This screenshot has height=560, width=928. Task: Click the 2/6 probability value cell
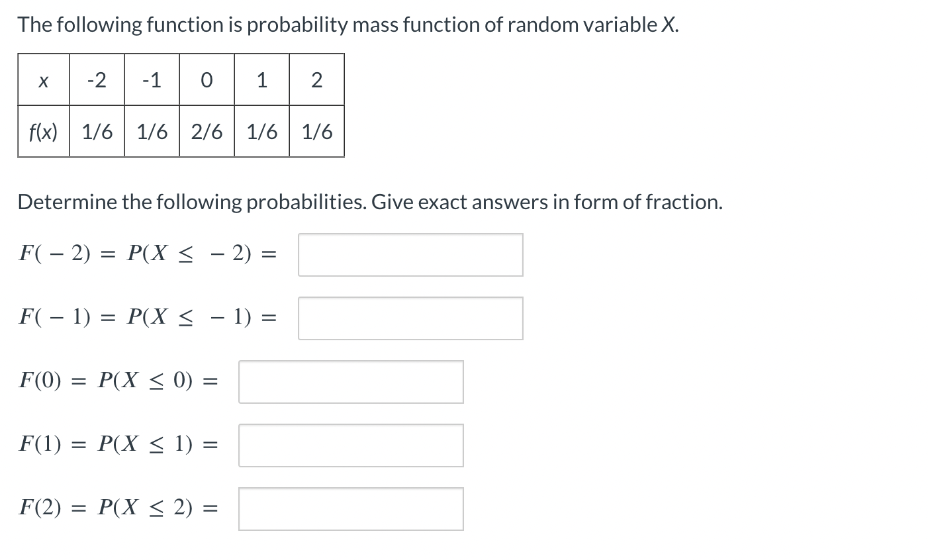coord(207,131)
